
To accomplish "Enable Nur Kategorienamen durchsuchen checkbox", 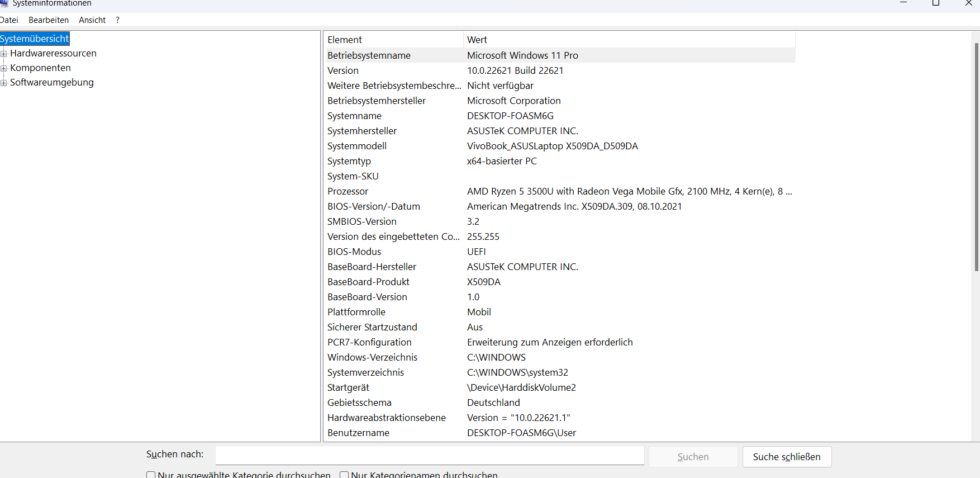I will 344,475.
